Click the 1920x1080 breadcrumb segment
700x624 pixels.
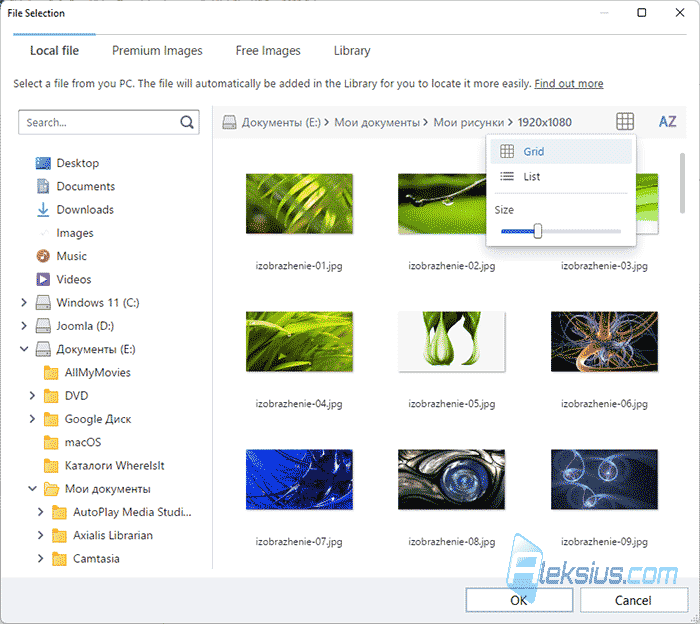coord(545,122)
